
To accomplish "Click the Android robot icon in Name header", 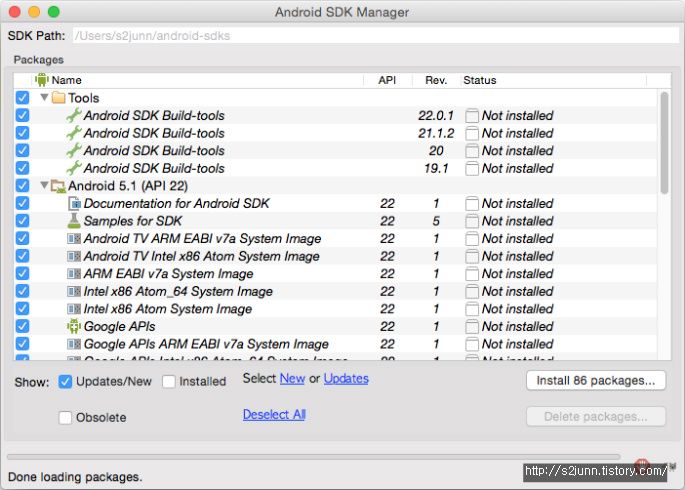I will click(42, 80).
